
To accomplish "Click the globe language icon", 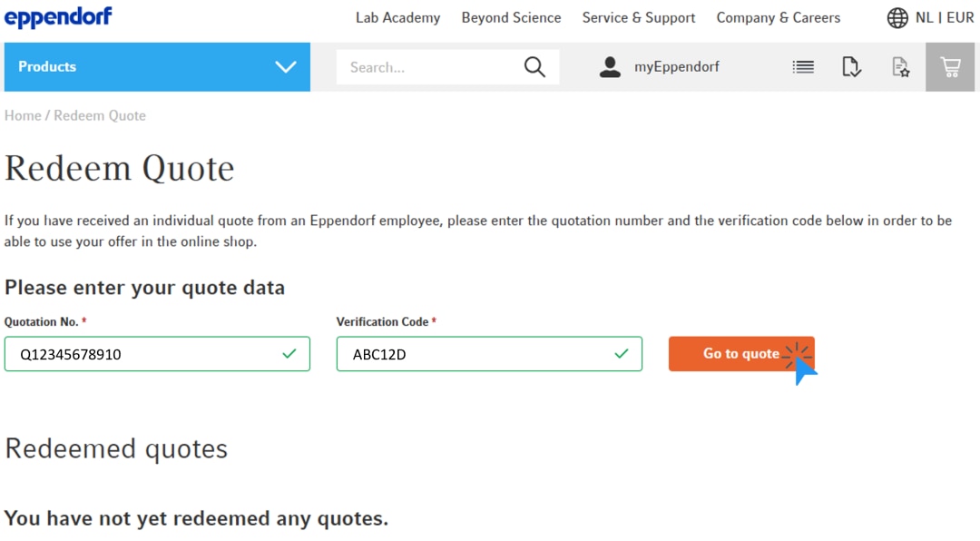I will tap(897, 18).
